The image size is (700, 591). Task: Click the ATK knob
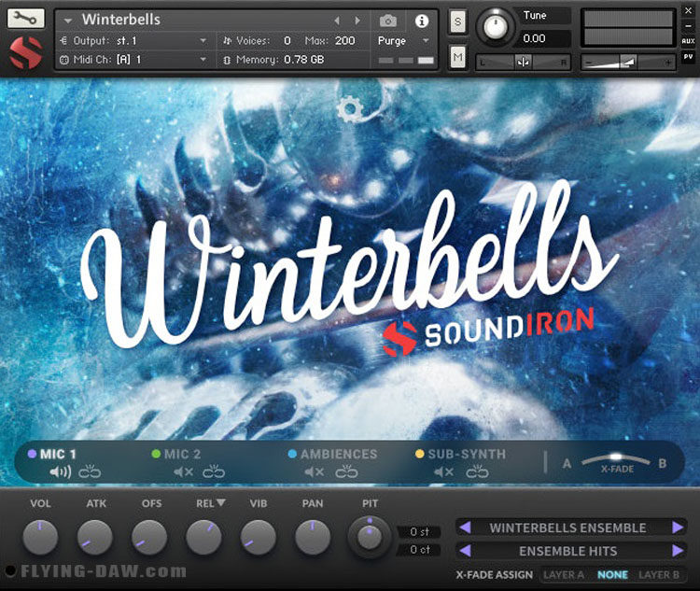click(94, 537)
